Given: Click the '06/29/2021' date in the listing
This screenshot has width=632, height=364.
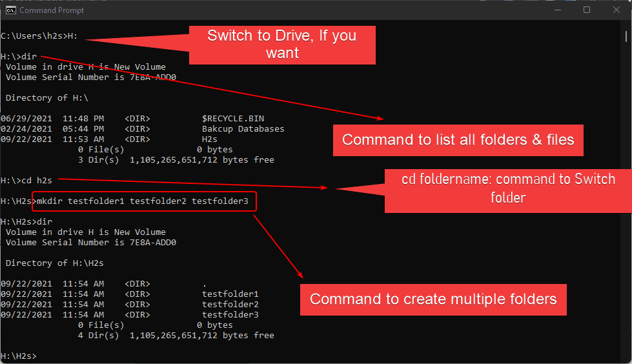Looking at the screenshot, I should point(26,119).
